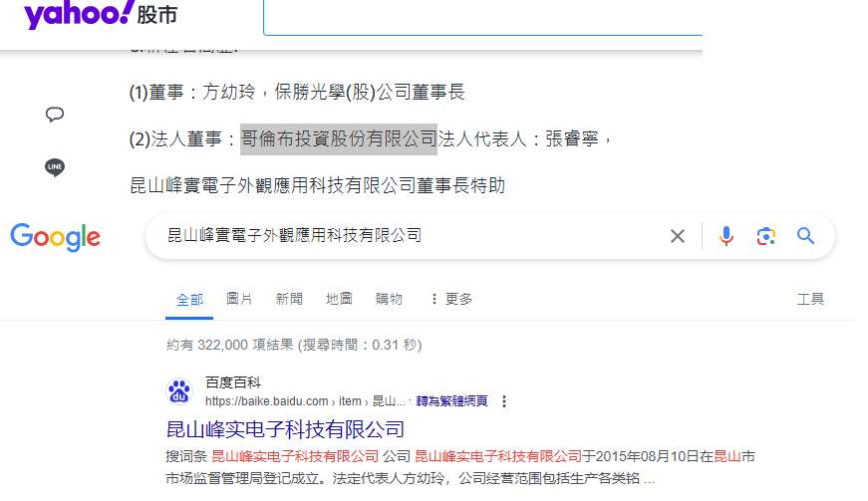Viewport: 868px width, 501px height.
Task: Expand the 更多 search categories menu
Action: [x=450, y=299]
